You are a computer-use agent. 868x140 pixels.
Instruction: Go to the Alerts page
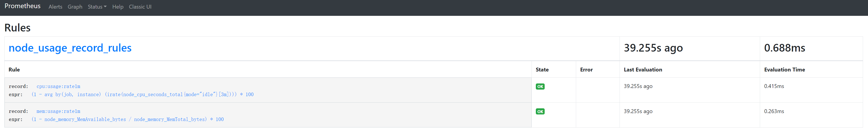(55, 7)
